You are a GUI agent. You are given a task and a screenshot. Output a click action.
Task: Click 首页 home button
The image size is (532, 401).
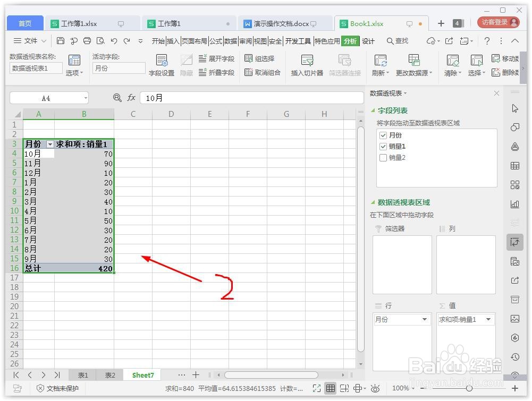[x=25, y=23]
